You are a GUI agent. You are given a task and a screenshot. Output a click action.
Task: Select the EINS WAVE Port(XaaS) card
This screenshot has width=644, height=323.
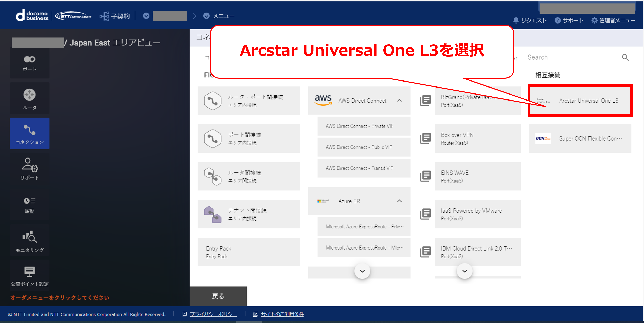pos(478,176)
